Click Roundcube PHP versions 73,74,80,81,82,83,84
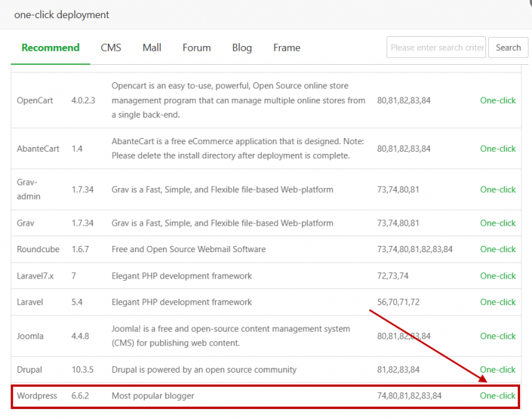This screenshot has width=532, height=418. [414, 249]
